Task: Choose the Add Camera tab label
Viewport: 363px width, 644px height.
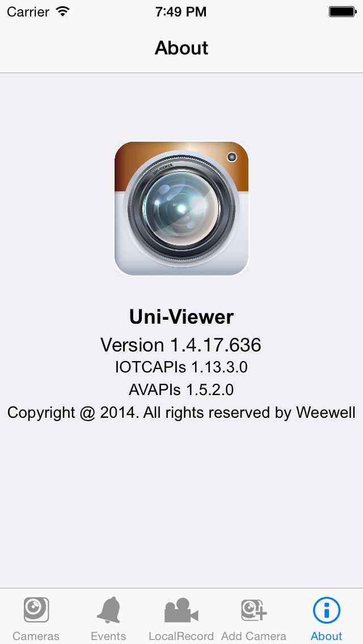Action: click(x=254, y=636)
